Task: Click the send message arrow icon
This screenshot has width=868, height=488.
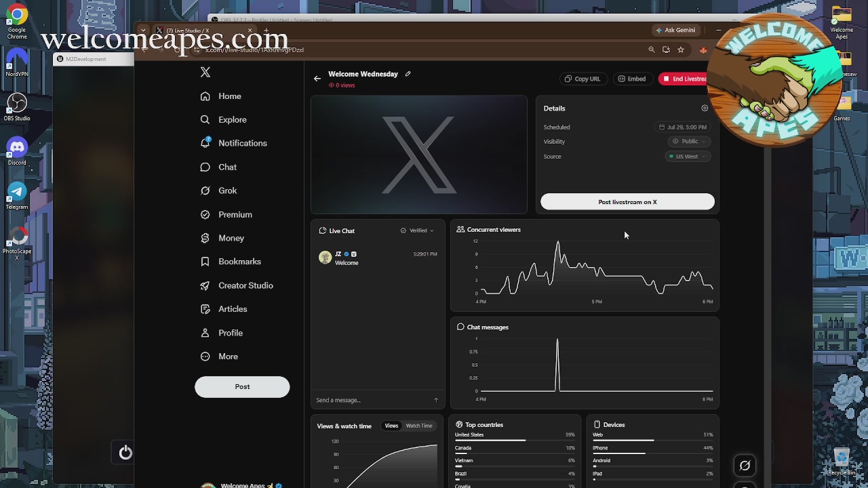Action: pyautogui.click(x=436, y=400)
